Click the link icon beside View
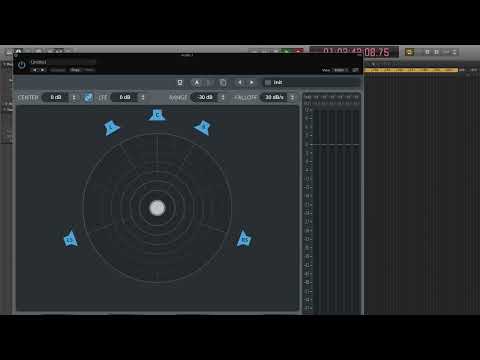The width and height of the screenshot is (480, 360). [355, 70]
